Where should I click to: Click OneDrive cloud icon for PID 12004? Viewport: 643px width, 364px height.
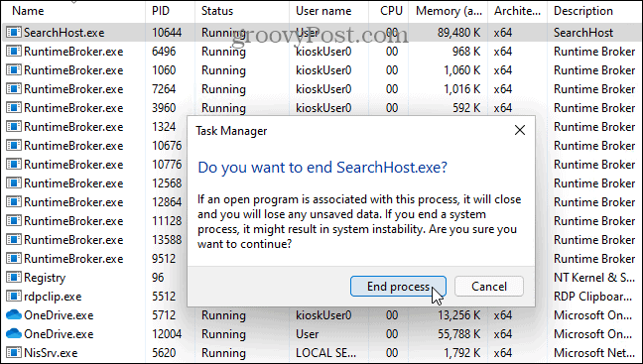point(14,333)
